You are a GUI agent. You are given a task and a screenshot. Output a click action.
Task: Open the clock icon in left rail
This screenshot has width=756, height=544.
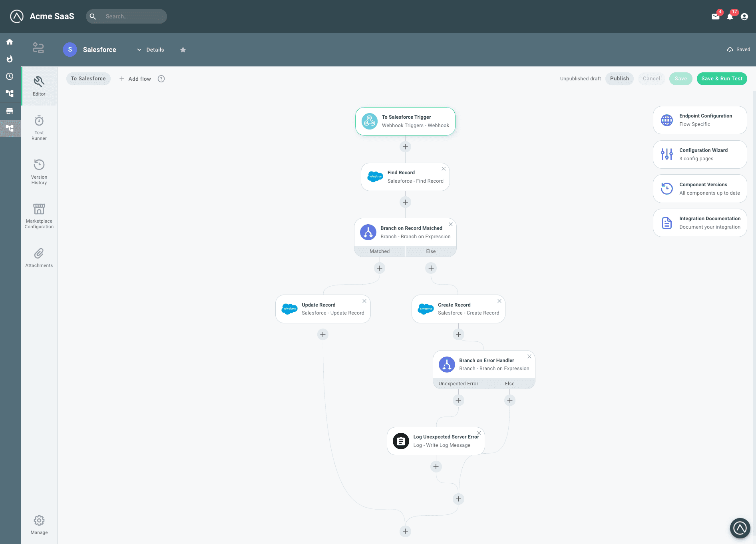coord(10,76)
